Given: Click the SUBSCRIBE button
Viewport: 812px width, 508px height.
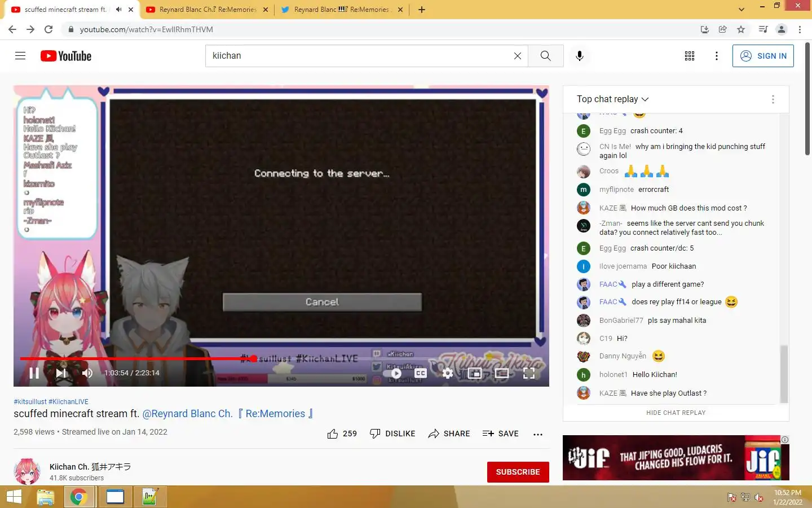Looking at the screenshot, I should click(x=518, y=472).
